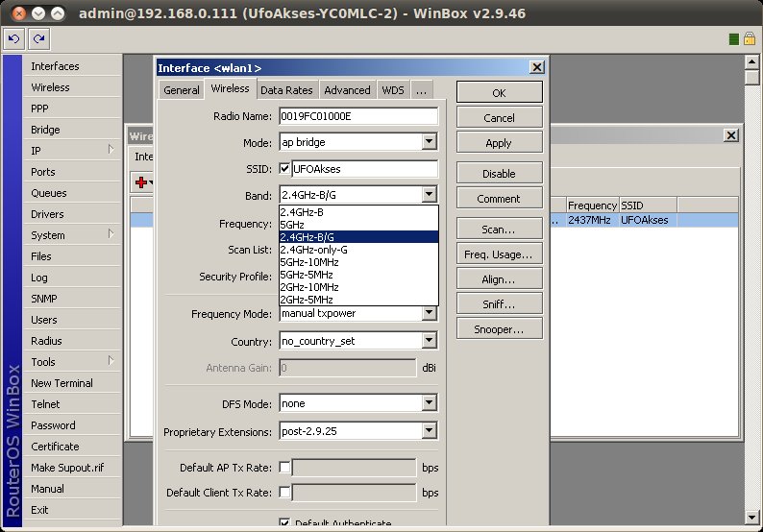Image resolution: width=763 pixels, height=532 pixels.
Task: Enable the Default AP Tx Rate checkbox
Action: [284, 468]
